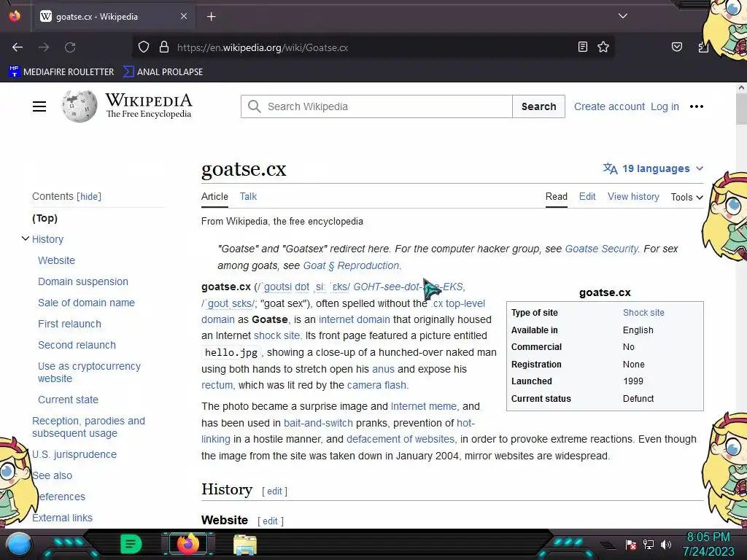Viewport: 747px width, 560px height.
Task: Select the Read tab
Action: tap(556, 197)
